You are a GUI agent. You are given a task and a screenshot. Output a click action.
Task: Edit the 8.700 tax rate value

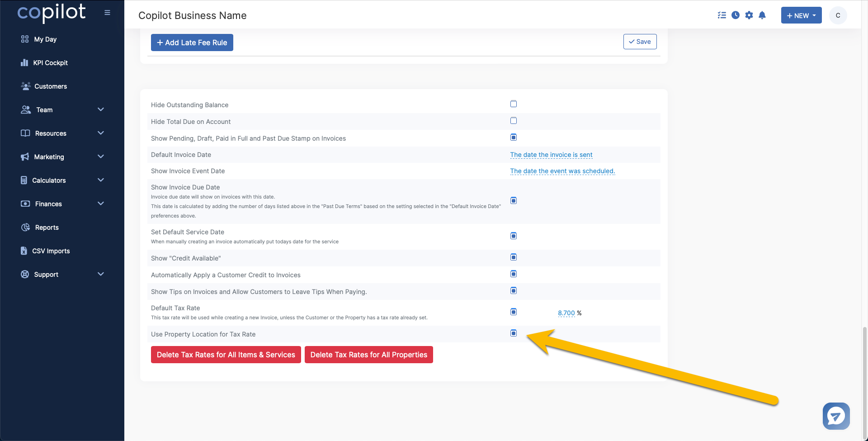click(x=566, y=313)
